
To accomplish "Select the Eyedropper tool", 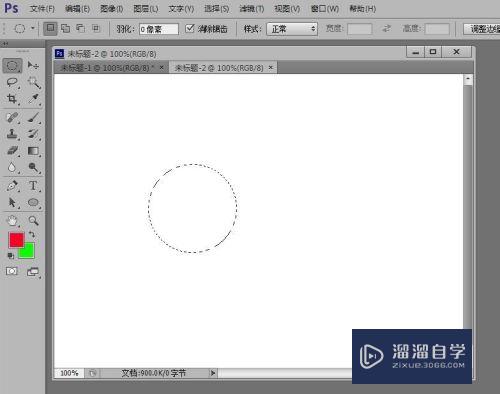I will pos(33,99).
